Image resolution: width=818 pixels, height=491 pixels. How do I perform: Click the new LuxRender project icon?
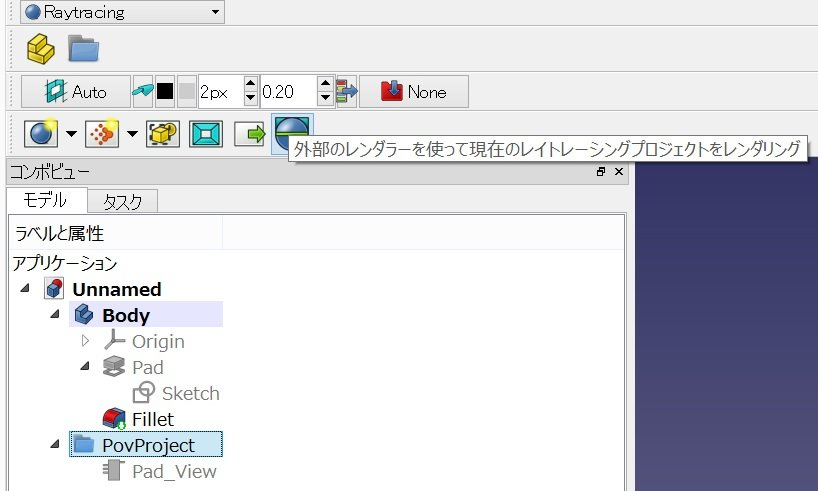pyautogui.click(x=102, y=133)
